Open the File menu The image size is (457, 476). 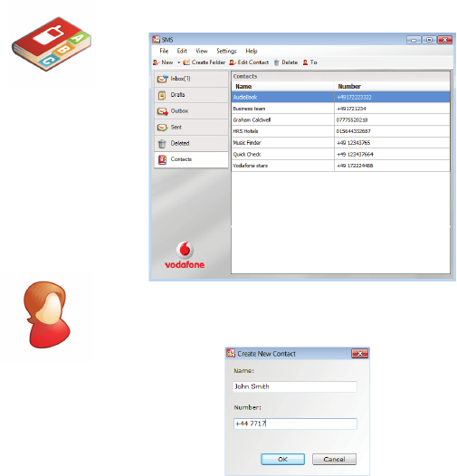[164, 51]
